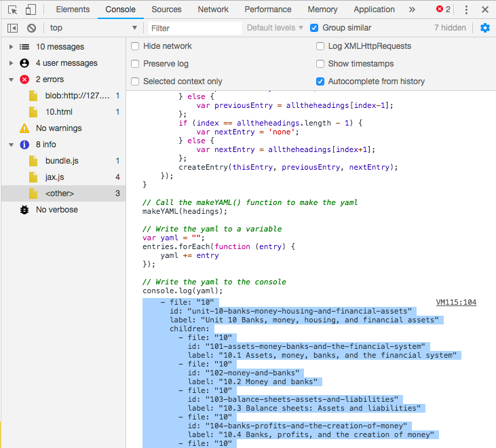Toggle the Group similar checkbox
496x448 pixels.
click(314, 28)
